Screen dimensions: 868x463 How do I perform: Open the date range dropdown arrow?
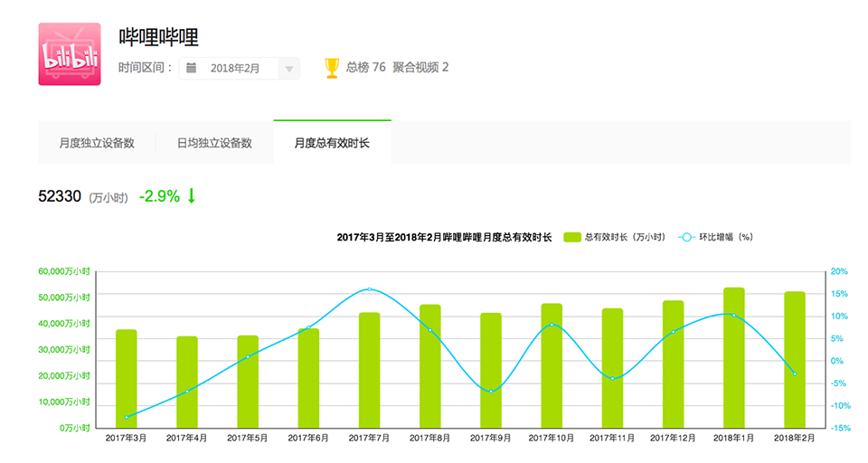point(289,69)
